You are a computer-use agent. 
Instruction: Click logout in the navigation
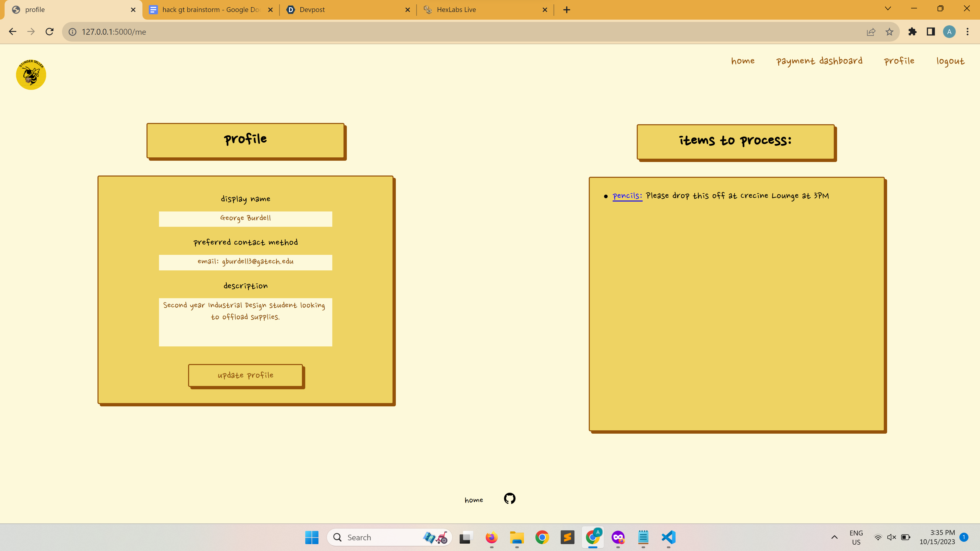pos(950,61)
